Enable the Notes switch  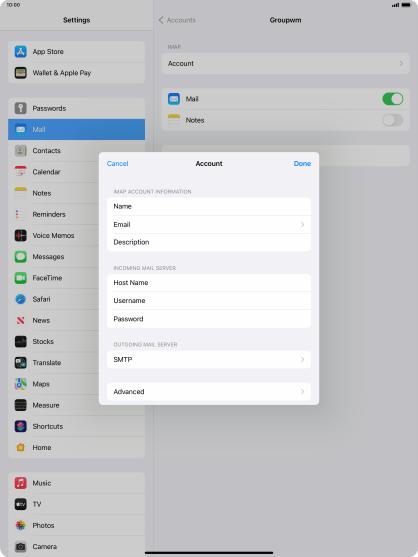392,120
